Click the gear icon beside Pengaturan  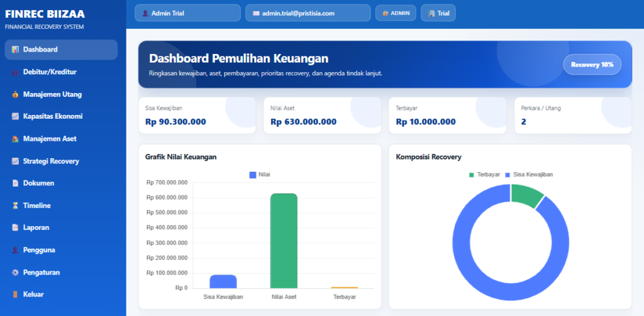point(15,273)
